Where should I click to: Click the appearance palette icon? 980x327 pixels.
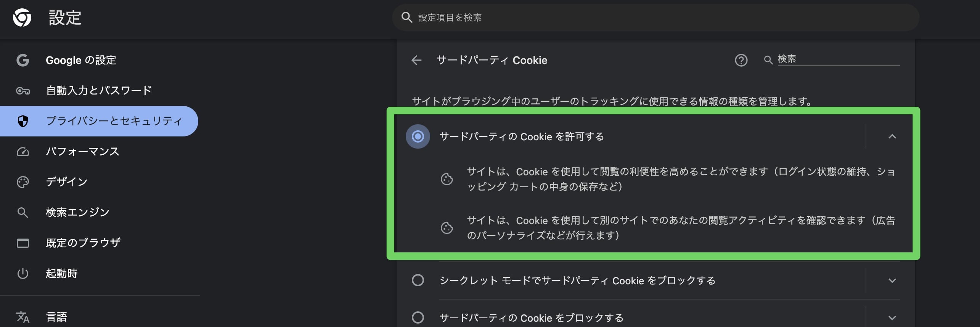(x=23, y=182)
